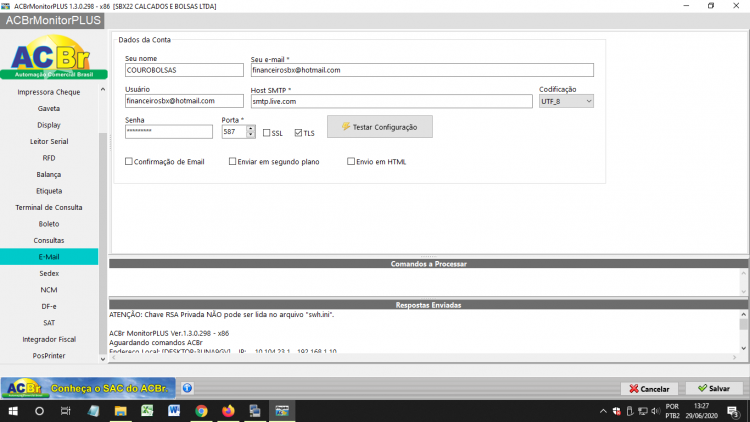Select Display in sidebar
This screenshot has width=750, height=422.
(49, 125)
